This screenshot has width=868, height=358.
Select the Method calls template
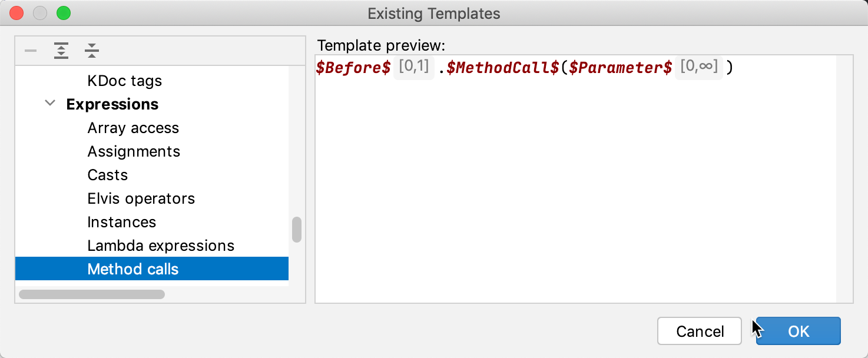132,268
